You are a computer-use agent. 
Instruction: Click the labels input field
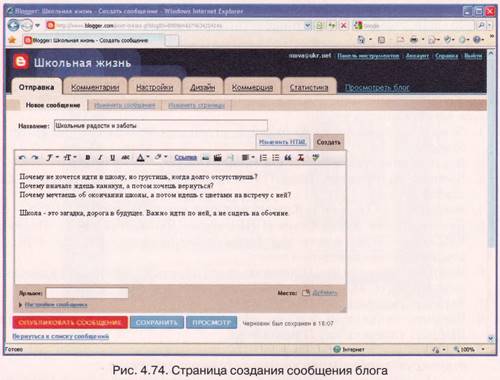tap(87, 293)
